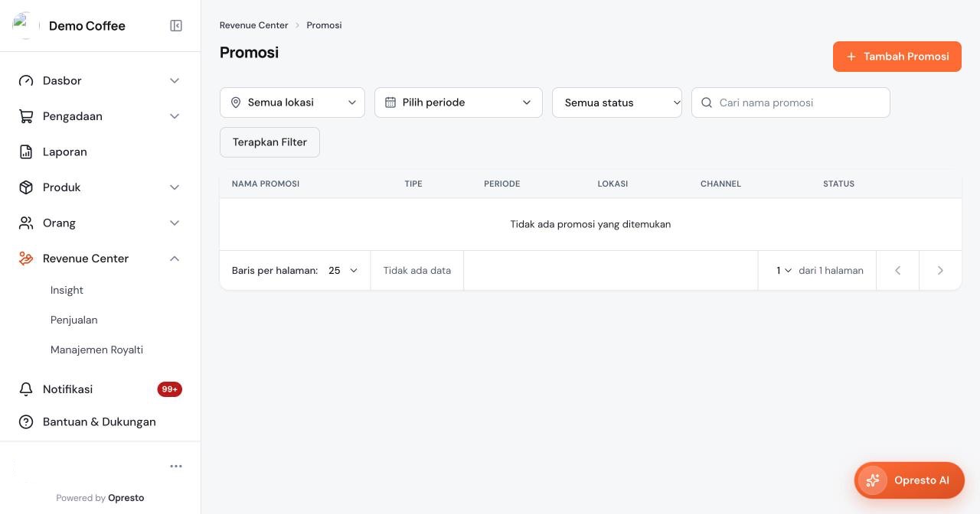
Task: Click the LOKASI column header
Action: (x=612, y=184)
